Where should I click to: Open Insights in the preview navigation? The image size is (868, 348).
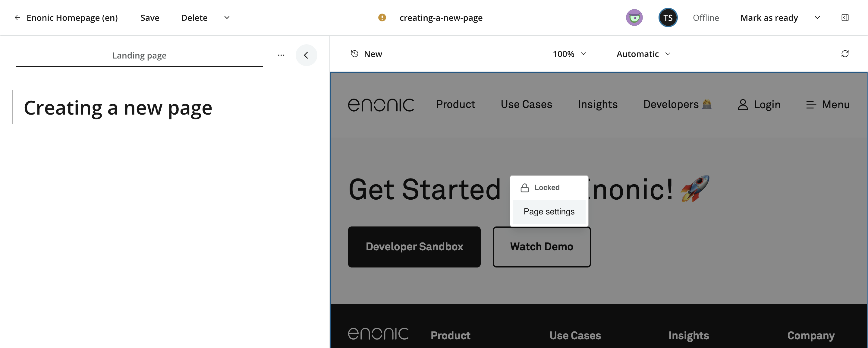point(598,104)
